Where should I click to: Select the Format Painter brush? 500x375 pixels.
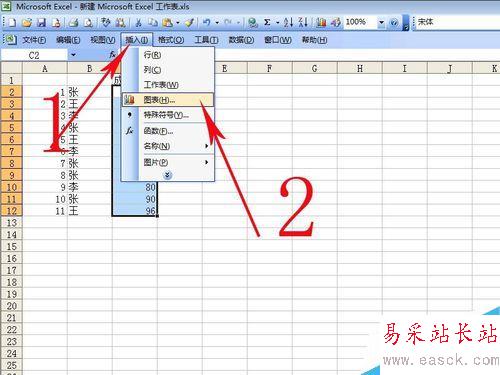189,22
